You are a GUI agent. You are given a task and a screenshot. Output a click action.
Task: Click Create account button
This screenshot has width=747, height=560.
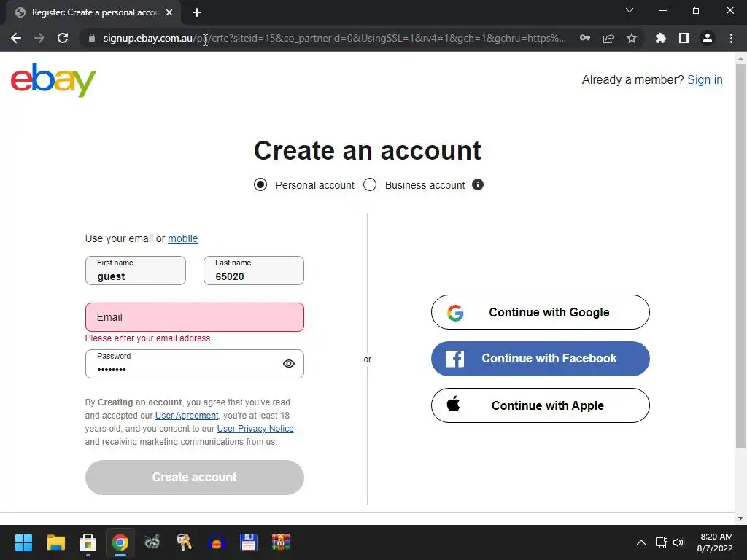194,477
